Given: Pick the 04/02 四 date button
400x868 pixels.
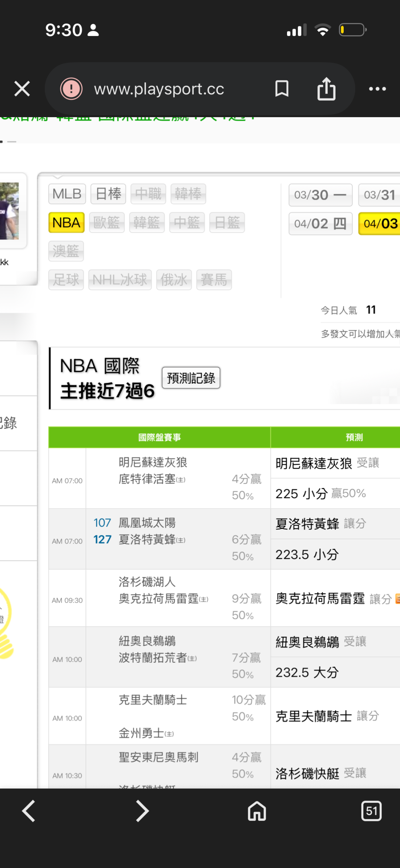Looking at the screenshot, I should (x=320, y=224).
